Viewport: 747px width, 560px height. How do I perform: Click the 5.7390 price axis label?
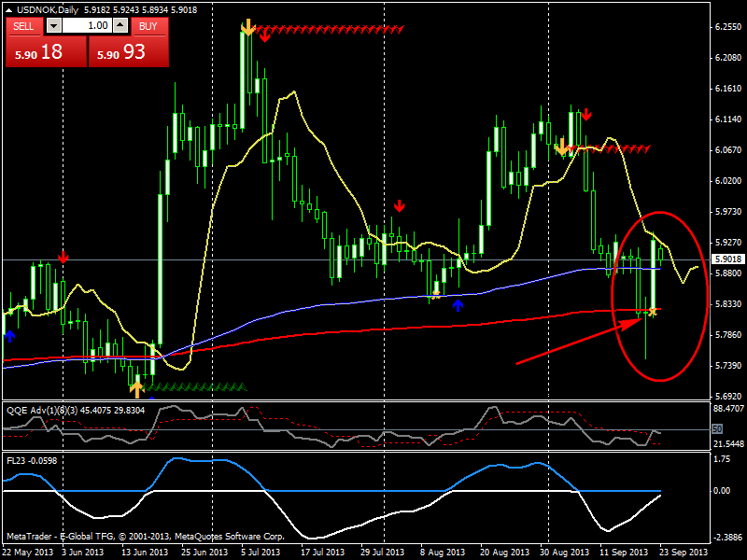728,366
